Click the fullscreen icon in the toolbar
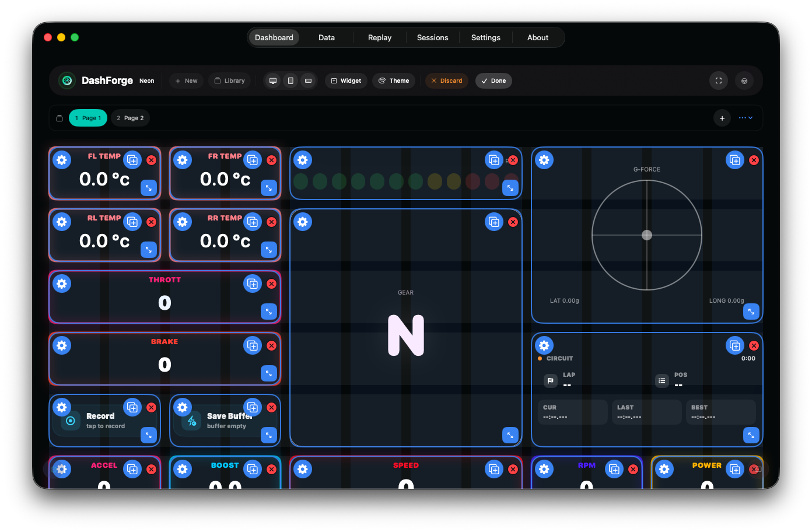 coord(719,80)
